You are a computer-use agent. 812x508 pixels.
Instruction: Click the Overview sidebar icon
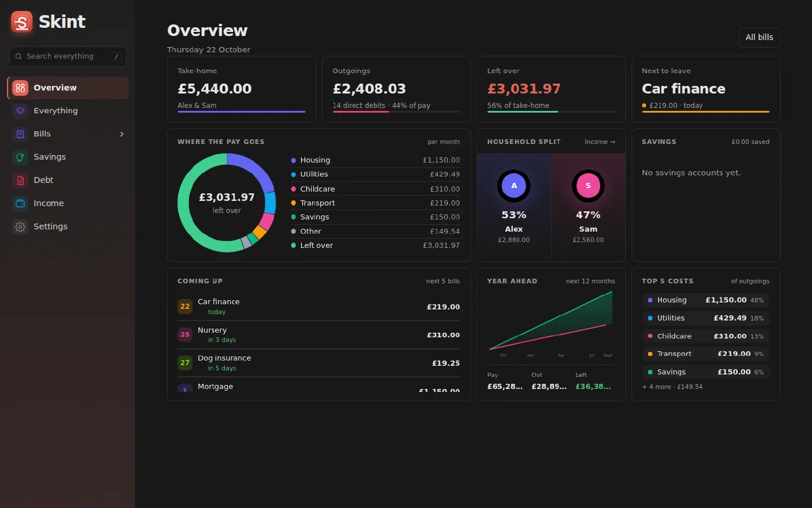coord(20,88)
